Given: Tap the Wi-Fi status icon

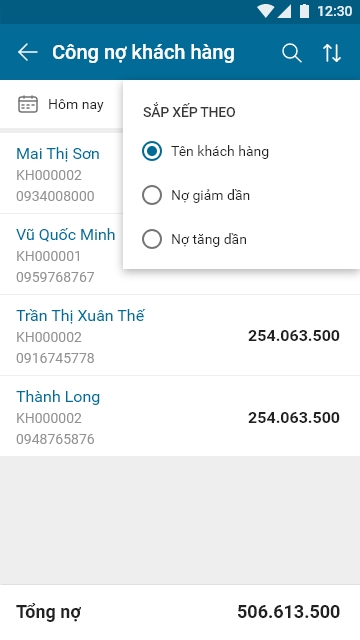Looking at the screenshot, I should point(265,11).
